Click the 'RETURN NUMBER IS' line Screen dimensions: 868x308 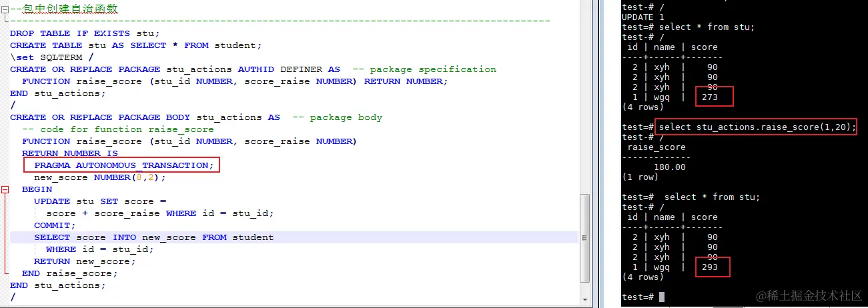70,153
